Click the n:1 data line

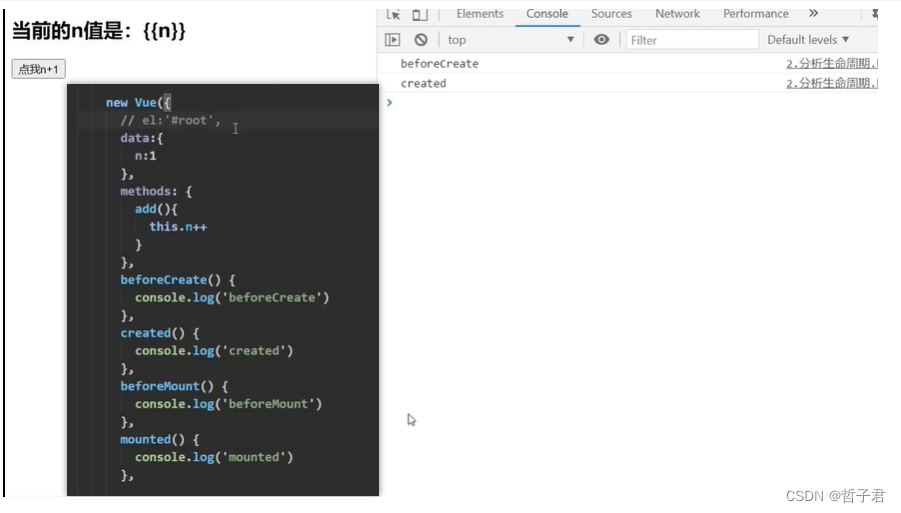[x=145, y=156]
